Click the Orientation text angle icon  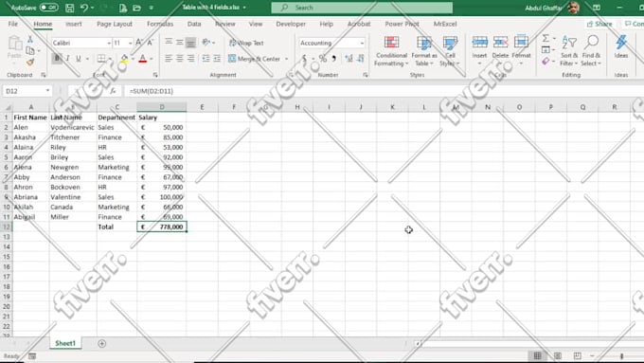tap(206, 43)
